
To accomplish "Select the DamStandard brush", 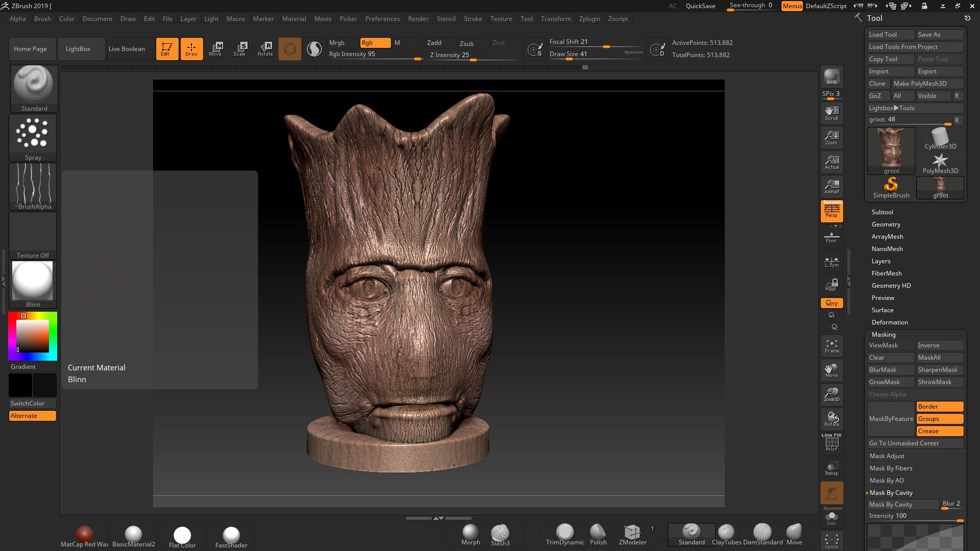I will tap(763, 535).
